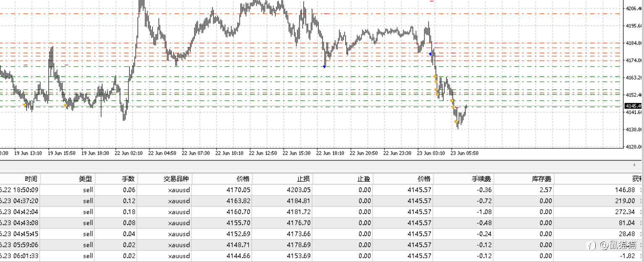Screen dimensions: 644x262
Task: Click the 22 Jun 12:50 time axis label
Action: click(263, 153)
